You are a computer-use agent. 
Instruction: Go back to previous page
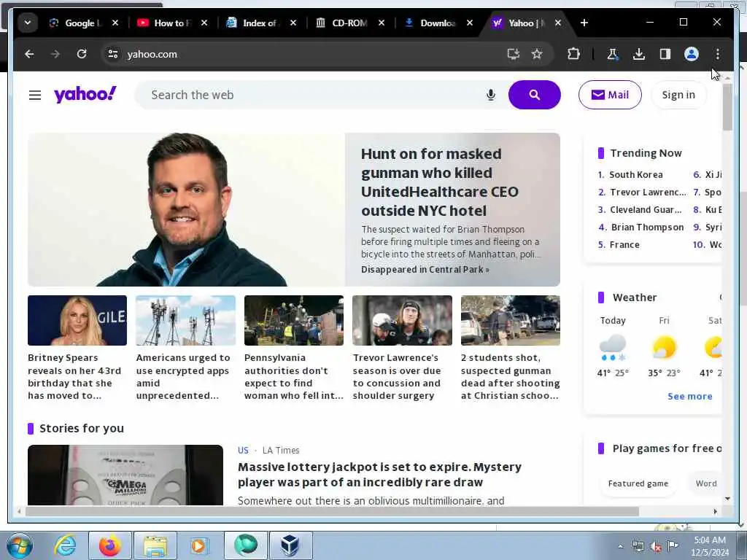[x=29, y=54]
